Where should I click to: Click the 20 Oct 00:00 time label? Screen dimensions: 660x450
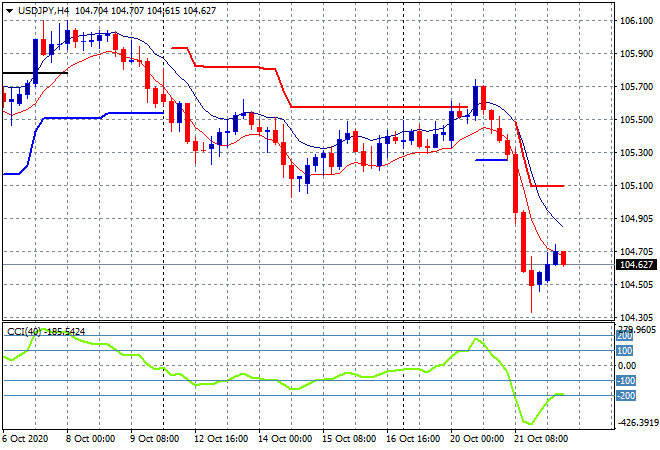click(x=477, y=439)
